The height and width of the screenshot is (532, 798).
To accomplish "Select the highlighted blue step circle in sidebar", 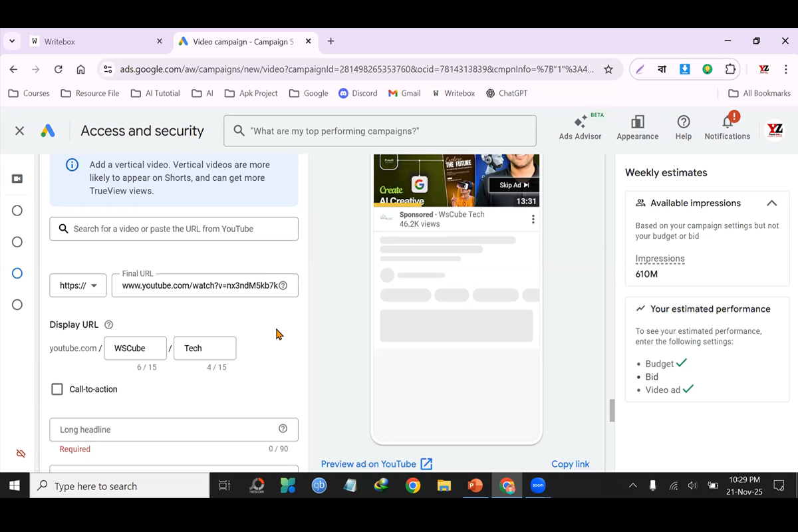I will coord(17,273).
